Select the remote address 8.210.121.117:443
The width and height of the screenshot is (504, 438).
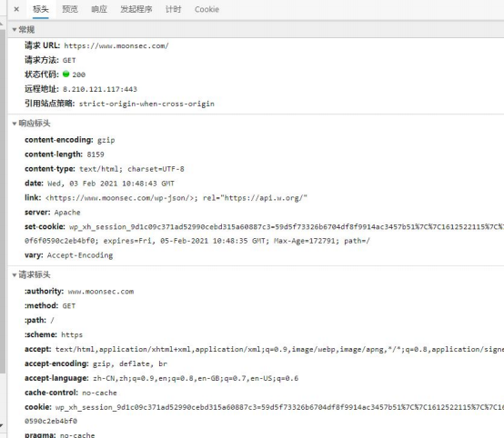pos(100,89)
